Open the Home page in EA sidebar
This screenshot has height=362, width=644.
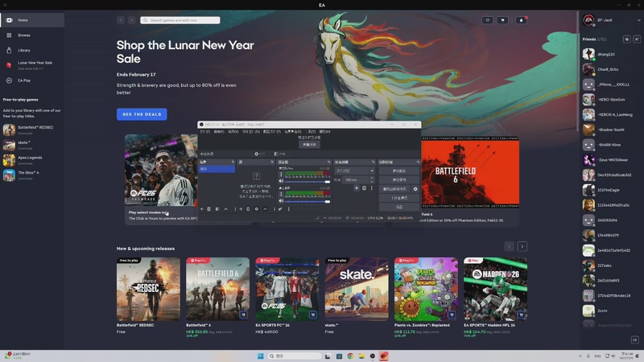tap(32, 20)
